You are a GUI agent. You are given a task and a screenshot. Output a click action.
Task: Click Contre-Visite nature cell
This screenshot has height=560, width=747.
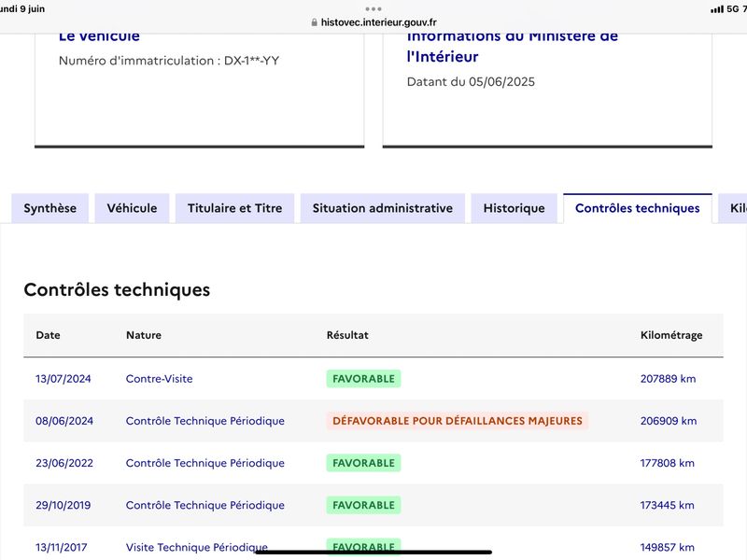point(159,379)
